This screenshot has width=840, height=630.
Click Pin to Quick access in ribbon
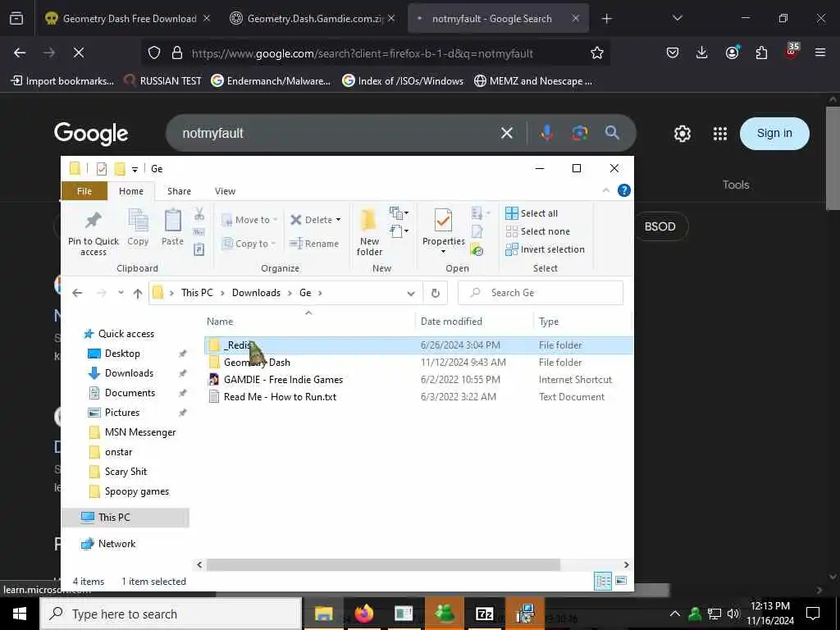94,234
